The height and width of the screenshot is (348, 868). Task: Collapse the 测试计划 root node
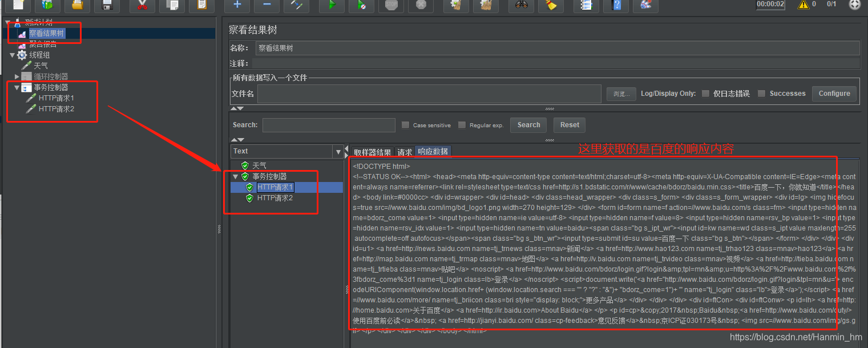coord(7,23)
